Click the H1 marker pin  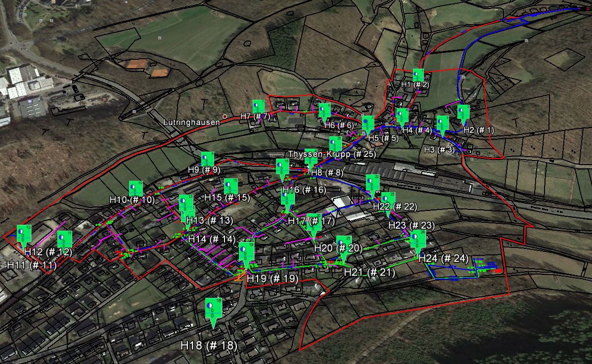418,76
